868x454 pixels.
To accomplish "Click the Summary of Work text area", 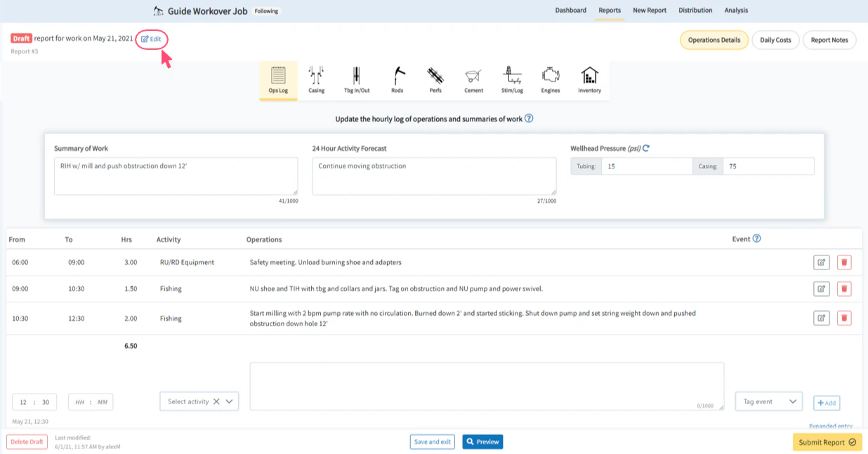I will 176,176.
